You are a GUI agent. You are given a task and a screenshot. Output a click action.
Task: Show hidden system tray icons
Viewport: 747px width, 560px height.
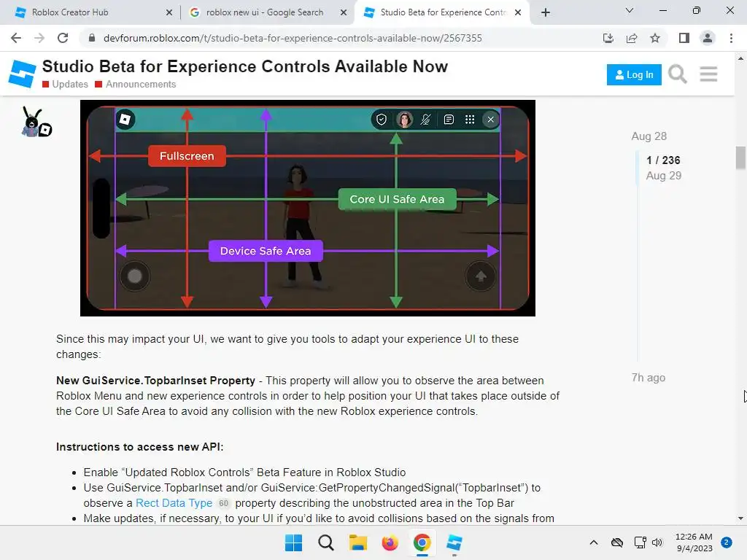pos(594,542)
